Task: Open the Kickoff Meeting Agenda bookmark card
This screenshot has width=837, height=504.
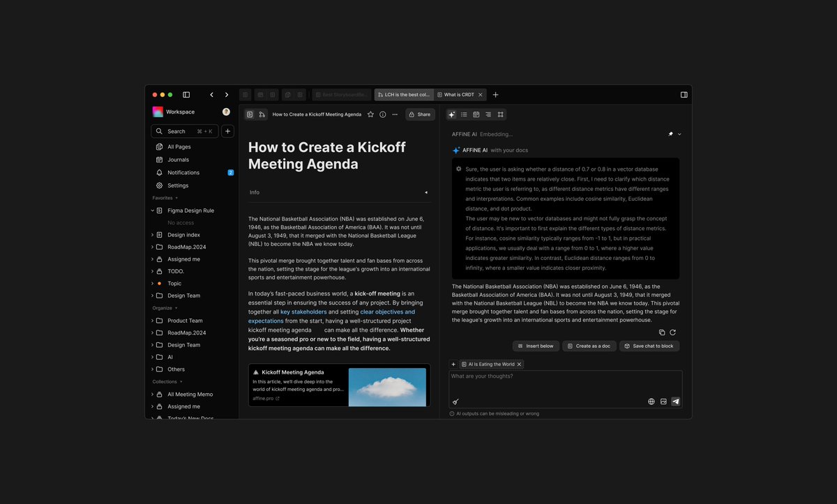Action: 339,385
